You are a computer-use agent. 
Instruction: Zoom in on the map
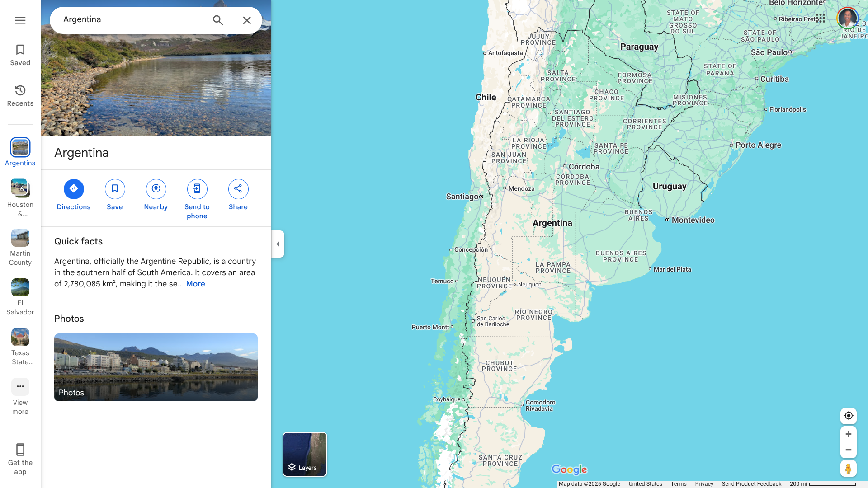click(849, 434)
